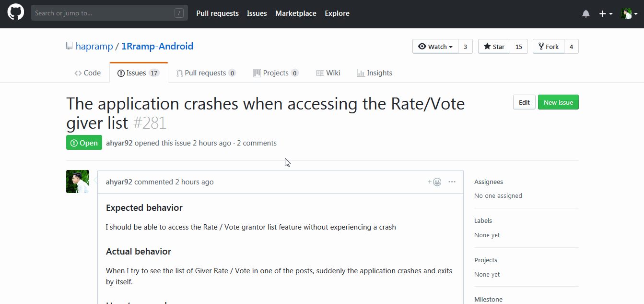Switch to the Issues tab
This screenshot has height=304, width=644.
click(x=139, y=73)
